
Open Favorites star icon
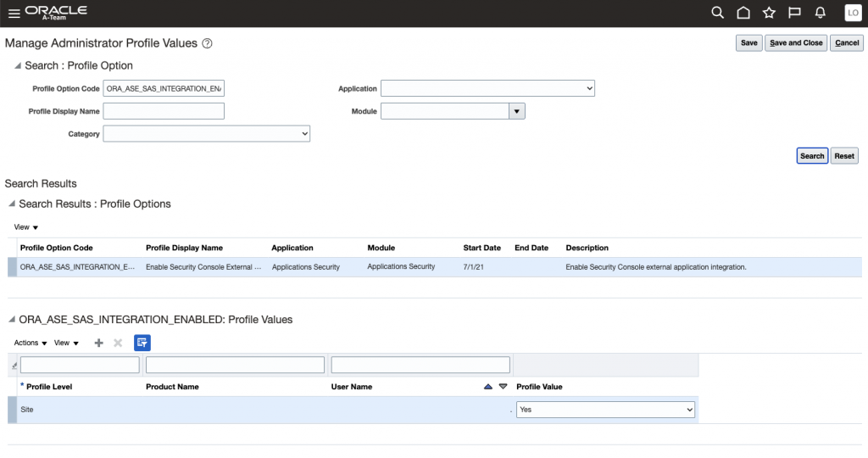[769, 13]
